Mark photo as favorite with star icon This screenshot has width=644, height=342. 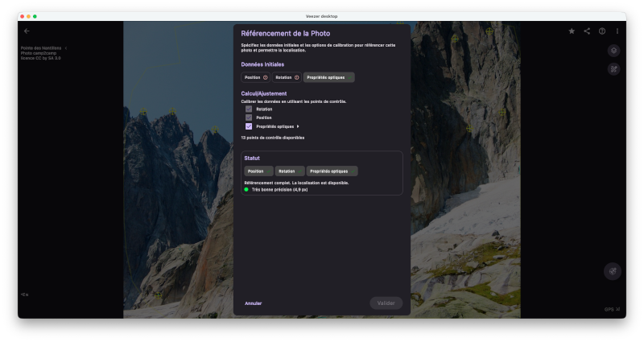coord(572,31)
